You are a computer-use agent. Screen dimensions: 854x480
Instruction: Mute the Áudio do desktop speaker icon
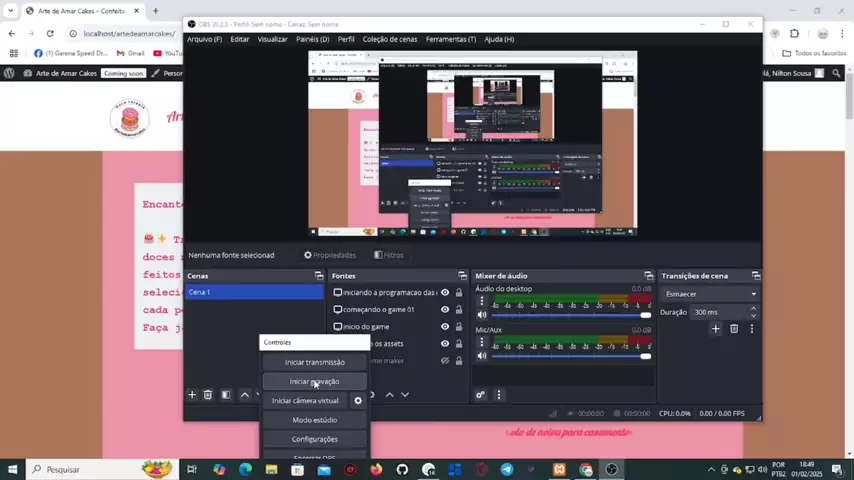481,315
